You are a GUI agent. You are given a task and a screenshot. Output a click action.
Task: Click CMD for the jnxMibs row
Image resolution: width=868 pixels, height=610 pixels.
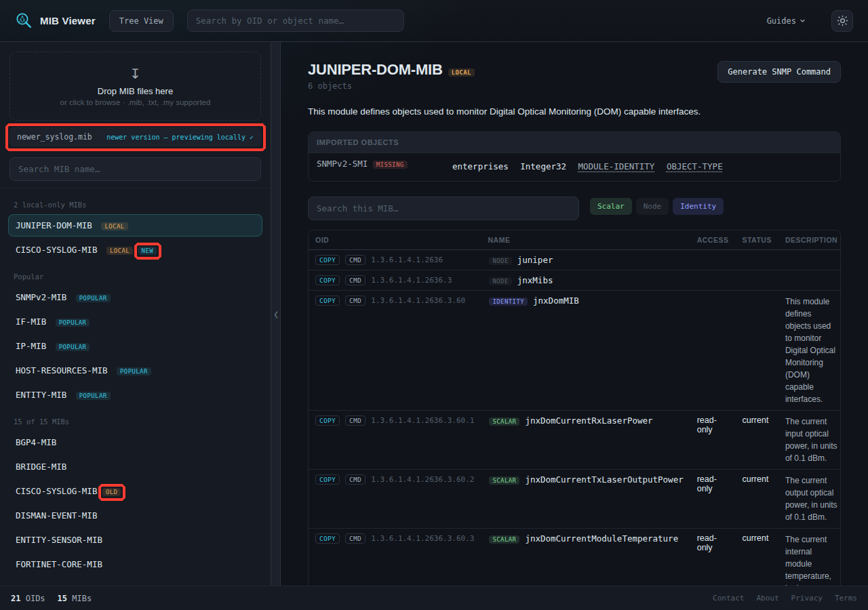(x=355, y=280)
